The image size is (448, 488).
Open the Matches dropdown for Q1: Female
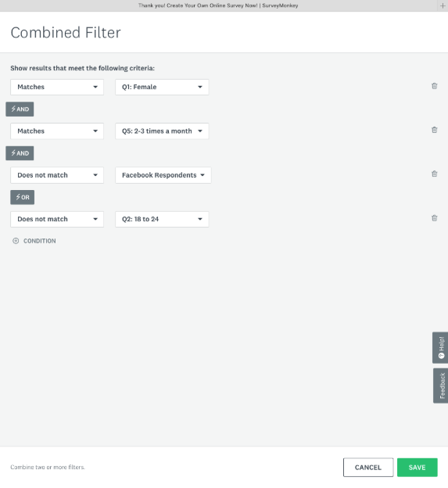point(57,87)
